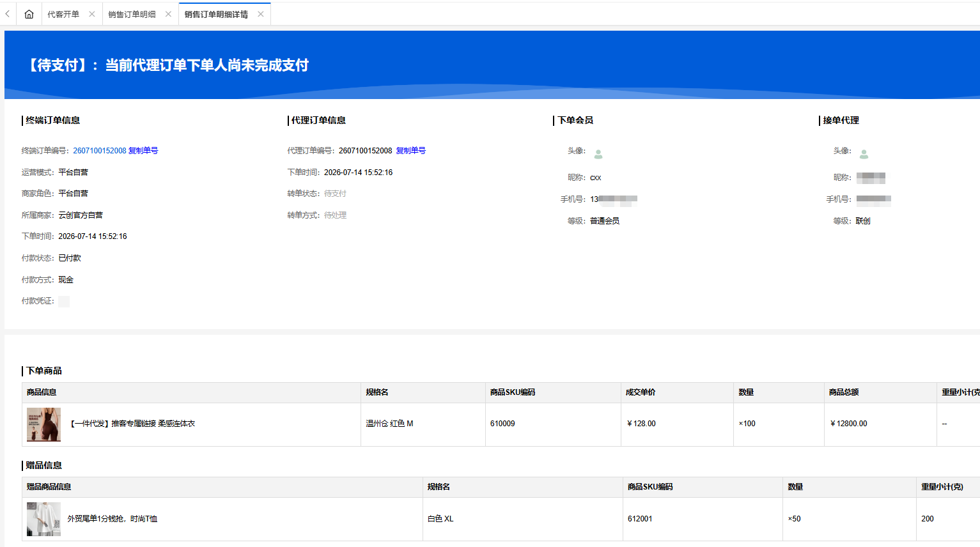Close the 销售订单明细 tab
The width and height of the screenshot is (980, 547).
(168, 14)
